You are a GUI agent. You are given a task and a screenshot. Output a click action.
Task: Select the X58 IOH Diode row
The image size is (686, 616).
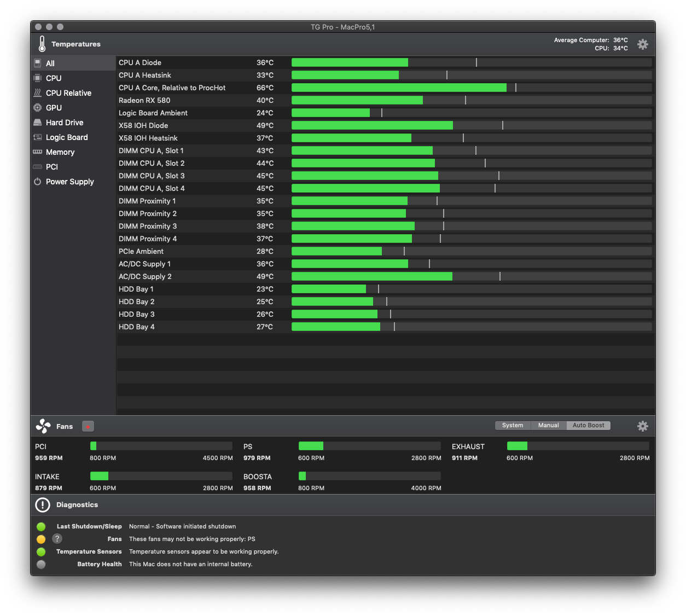(x=386, y=125)
